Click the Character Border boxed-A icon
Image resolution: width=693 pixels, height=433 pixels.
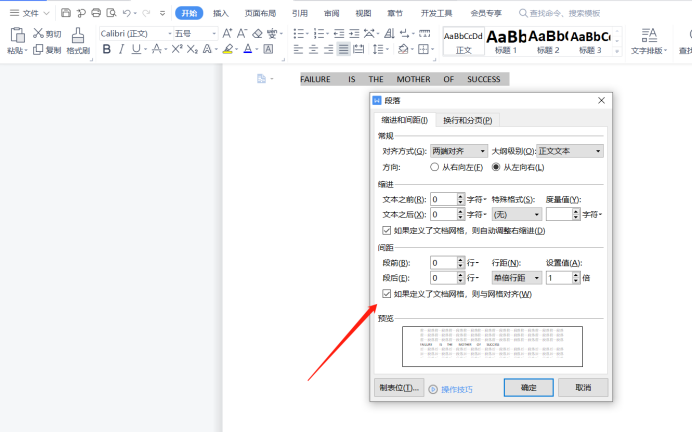coord(268,49)
